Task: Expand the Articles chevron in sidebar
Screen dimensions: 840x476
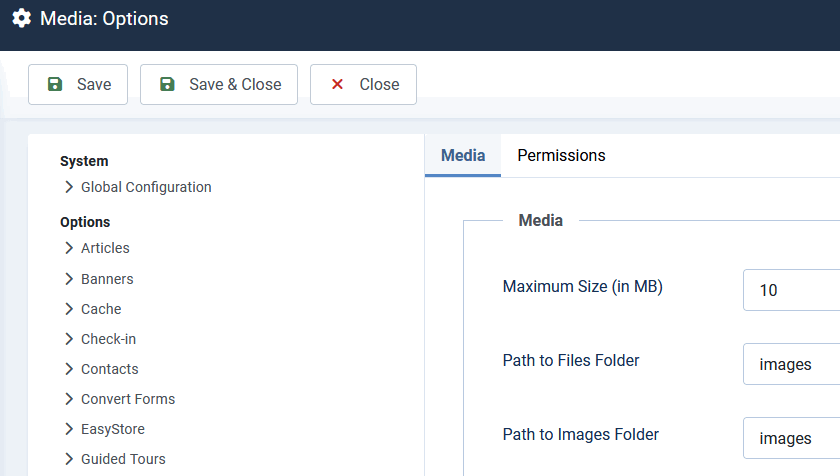Action: (69, 248)
